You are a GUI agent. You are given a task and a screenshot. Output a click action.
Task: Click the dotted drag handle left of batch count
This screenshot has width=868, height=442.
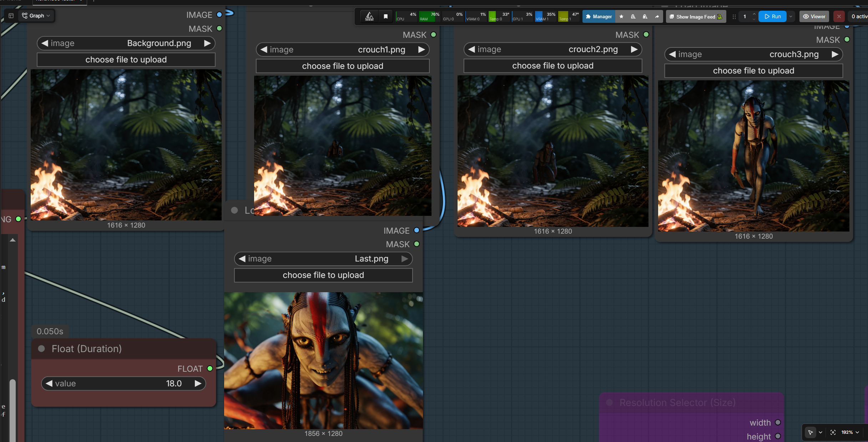(x=734, y=17)
